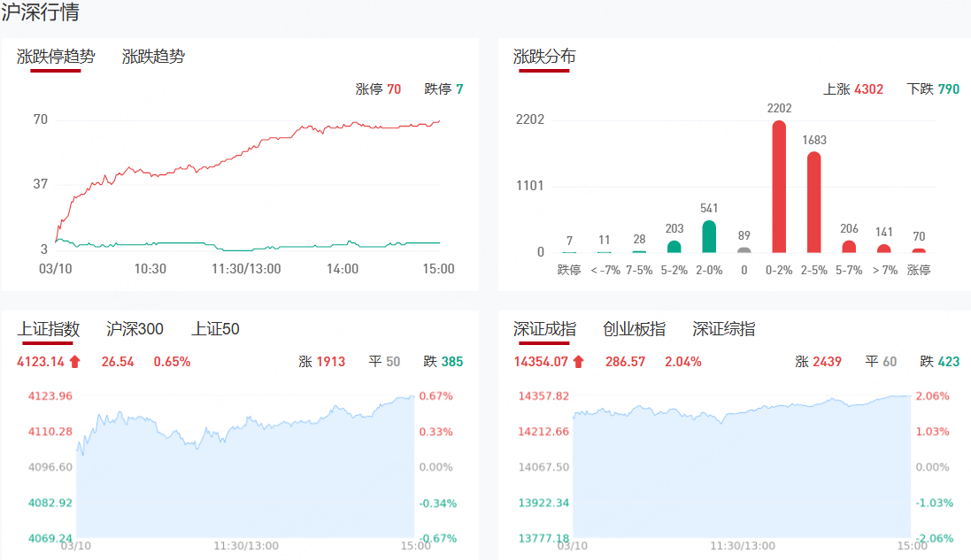The width and height of the screenshot is (971, 560).
Task: Click the 上涨 4302 count label
Action: point(853,89)
